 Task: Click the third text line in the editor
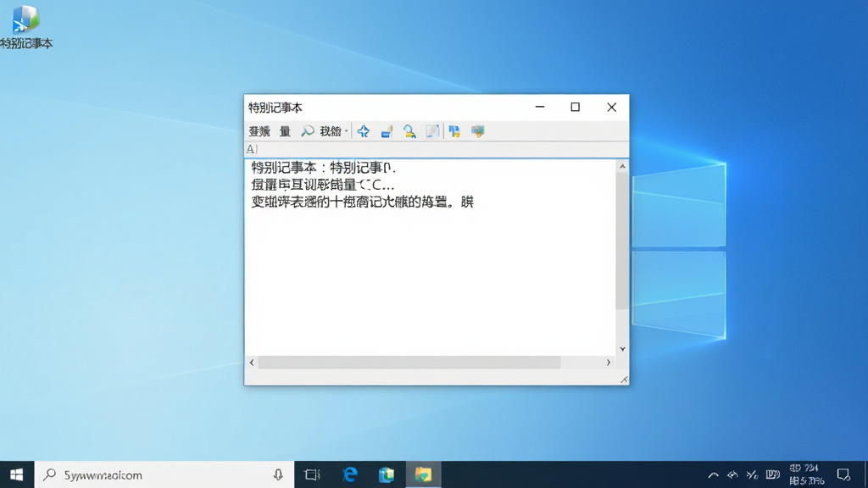click(x=363, y=202)
